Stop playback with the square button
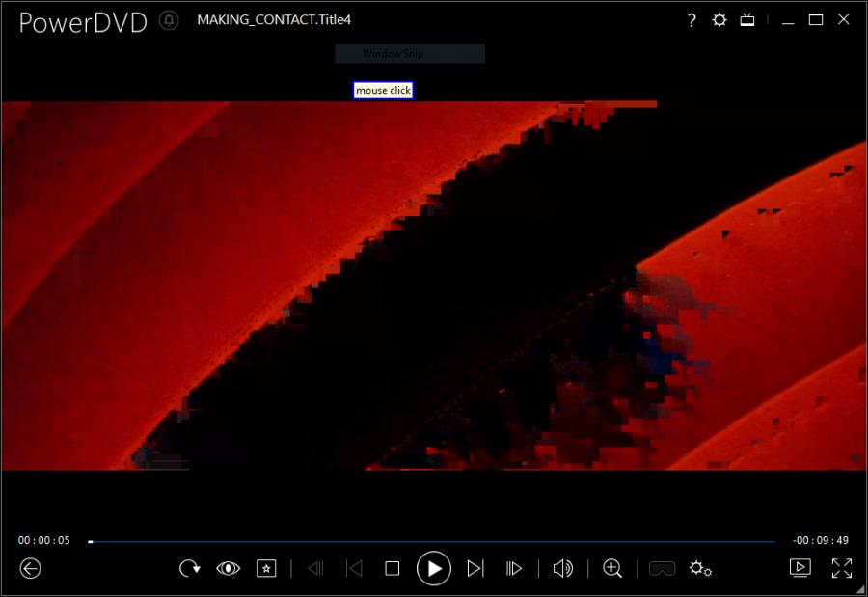This screenshot has height=597, width=868. [x=392, y=568]
